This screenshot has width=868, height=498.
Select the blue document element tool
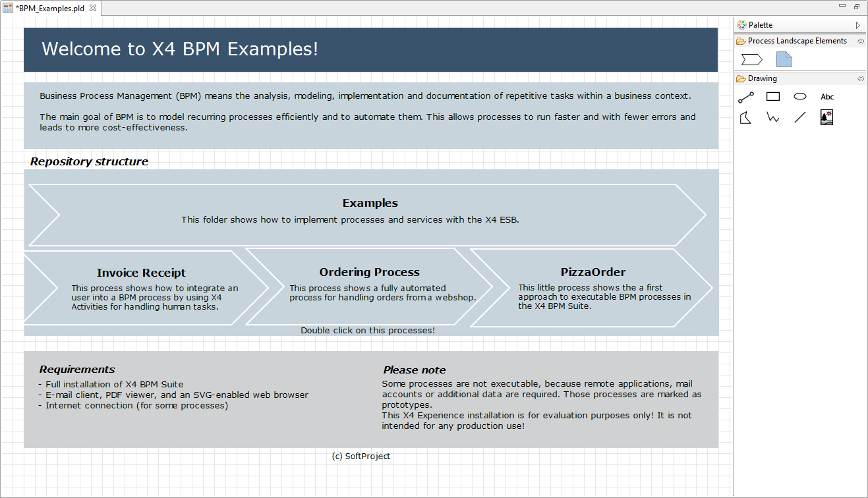point(784,60)
